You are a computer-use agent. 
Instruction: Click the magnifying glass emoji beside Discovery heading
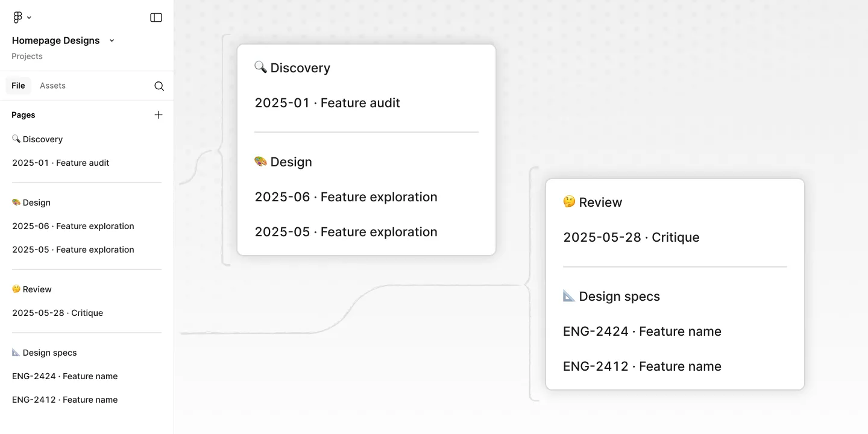pos(260,67)
